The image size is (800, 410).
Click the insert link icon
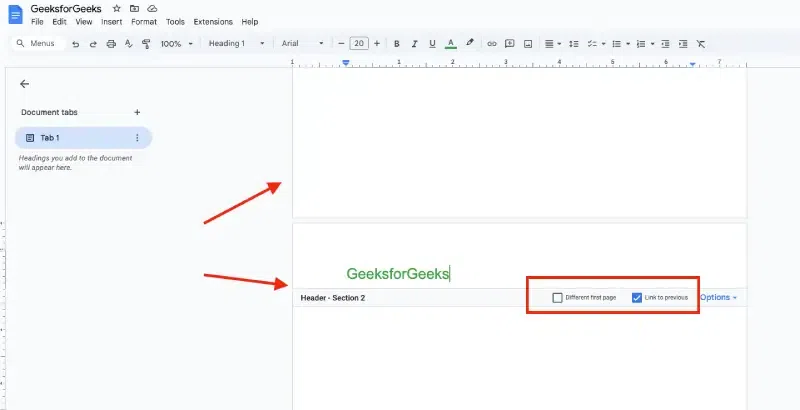point(492,44)
